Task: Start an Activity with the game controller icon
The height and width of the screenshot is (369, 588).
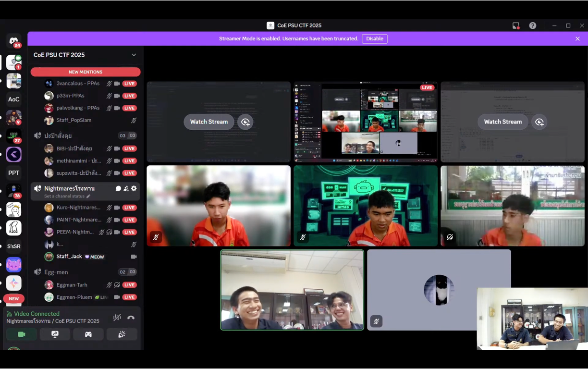Action: click(x=88, y=334)
